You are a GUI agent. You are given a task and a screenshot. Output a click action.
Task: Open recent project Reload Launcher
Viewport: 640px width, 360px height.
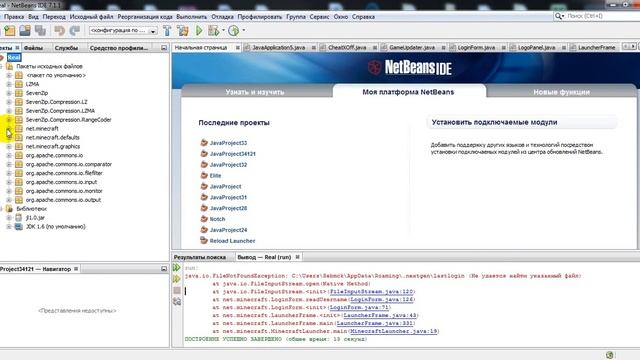[x=232, y=241]
